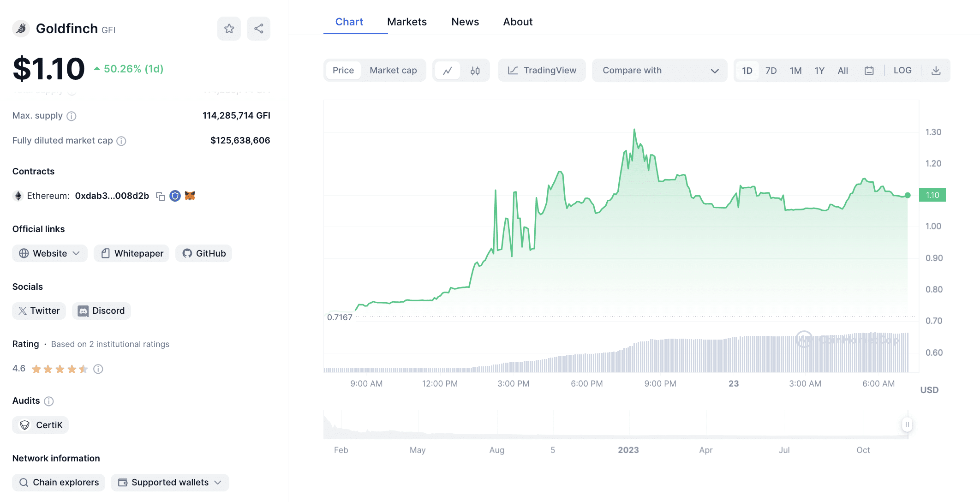
Task: Show Price chart
Action: click(x=343, y=71)
